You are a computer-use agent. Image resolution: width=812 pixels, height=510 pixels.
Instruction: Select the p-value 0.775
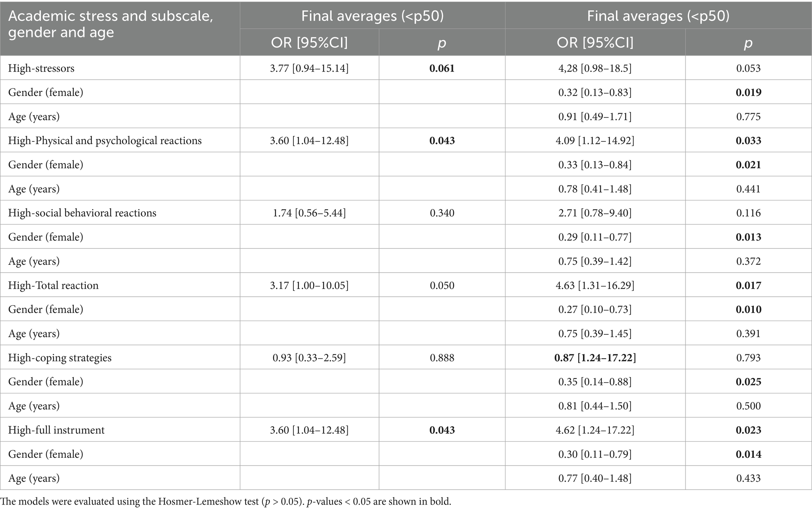tap(748, 117)
